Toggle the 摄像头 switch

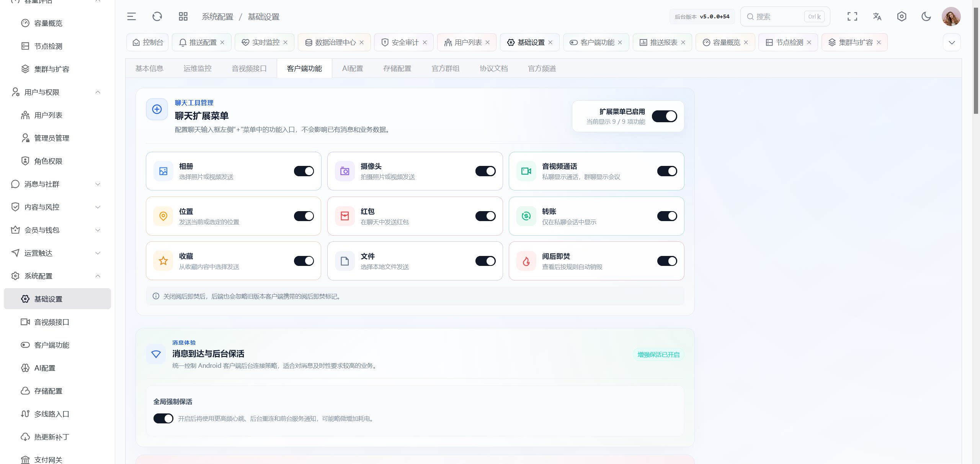pyautogui.click(x=485, y=171)
